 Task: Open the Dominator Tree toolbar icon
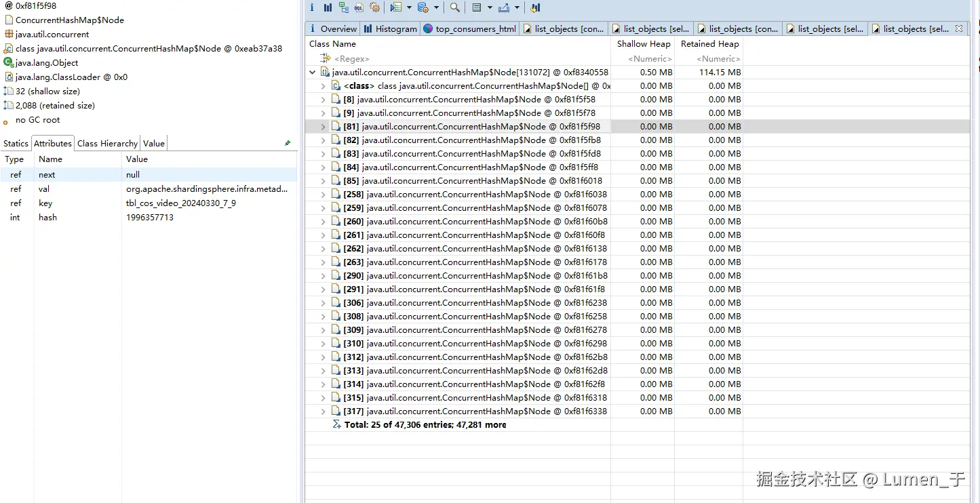(x=343, y=7)
